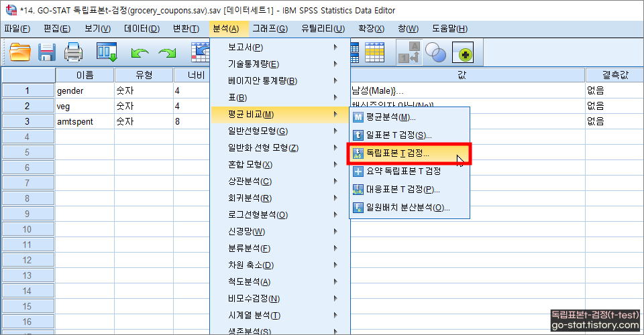The height and width of the screenshot is (335, 644).
Task: Click the Print icon in toolbar
Action: 74,52
